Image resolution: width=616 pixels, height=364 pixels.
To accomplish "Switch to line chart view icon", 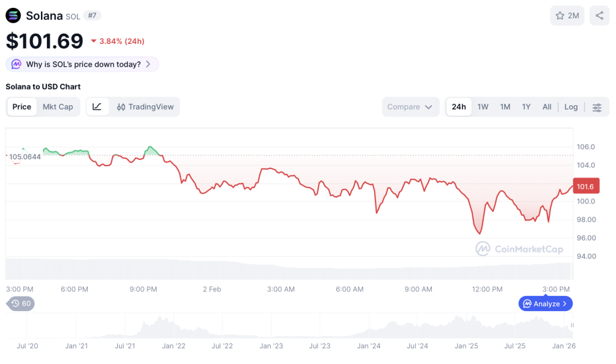I will click(x=97, y=106).
